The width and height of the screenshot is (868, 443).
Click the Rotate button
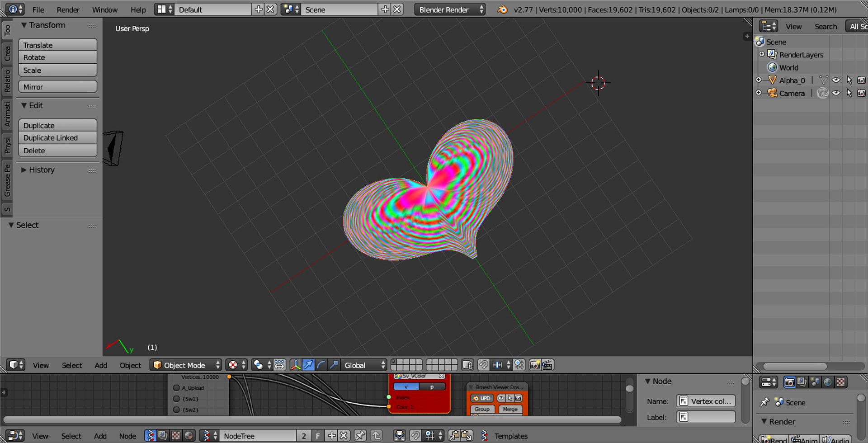(57, 57)
